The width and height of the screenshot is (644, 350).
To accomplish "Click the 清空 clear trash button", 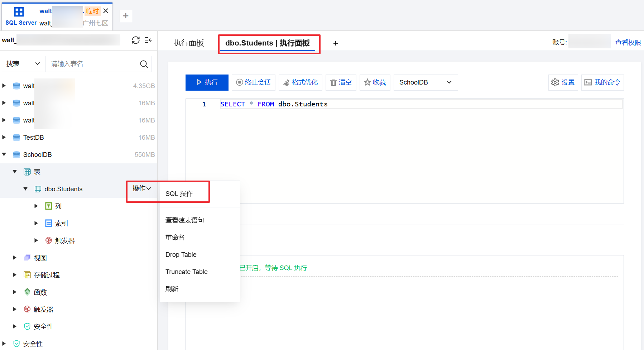I will coord(341,82).
